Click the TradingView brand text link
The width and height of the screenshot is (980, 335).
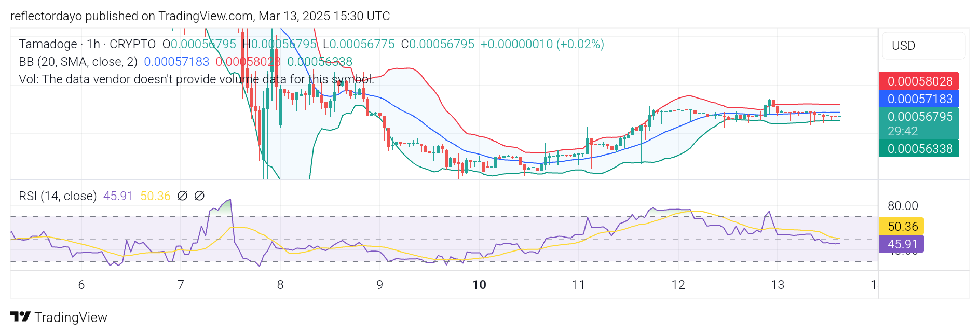pyautogui.click(x=71, y=317)
